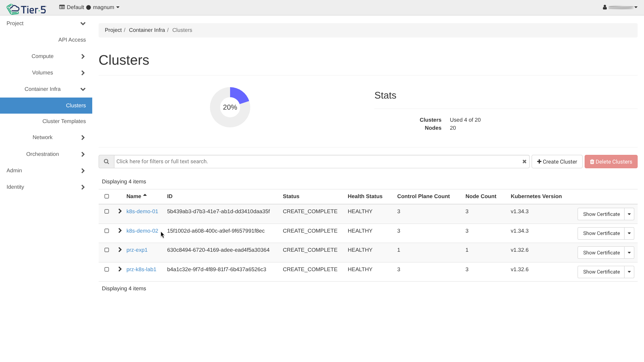Select all clusters with header checkbox
Screen dimensions: 644x362
tap(107, 196)
